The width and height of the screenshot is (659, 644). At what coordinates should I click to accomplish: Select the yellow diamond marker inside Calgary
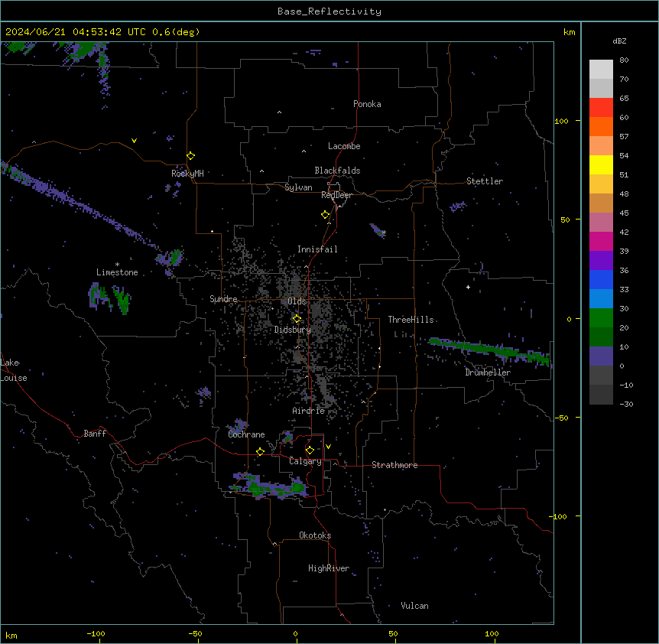[310, 450]
